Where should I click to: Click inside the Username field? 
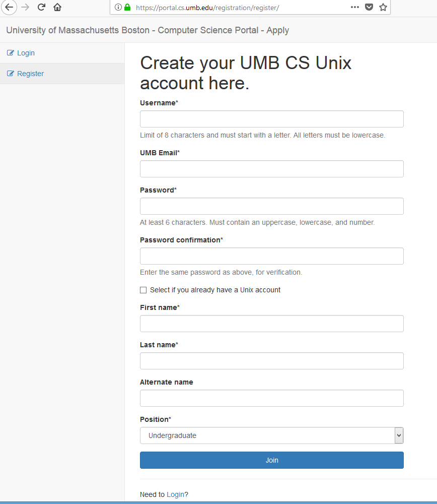click(271, 119)
